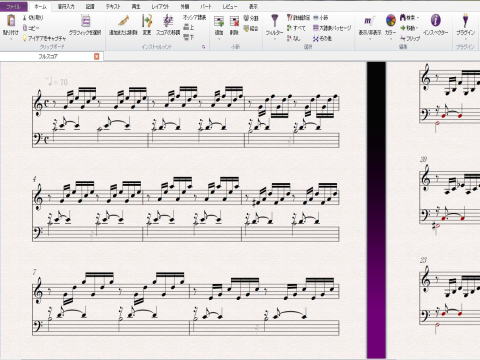The width and height of the screenshot is (480, 360).
Task: Open the ファイル (File) tab
Action: [13, 6]
